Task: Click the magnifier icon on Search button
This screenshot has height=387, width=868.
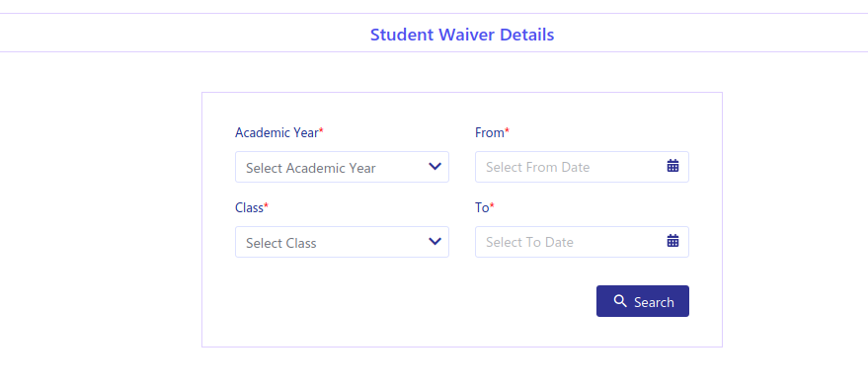Action: tap(620, 301)
